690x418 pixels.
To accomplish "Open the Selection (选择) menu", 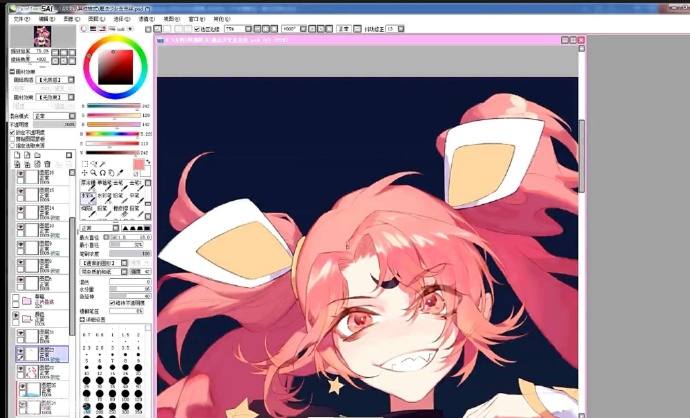I will 121,19.
